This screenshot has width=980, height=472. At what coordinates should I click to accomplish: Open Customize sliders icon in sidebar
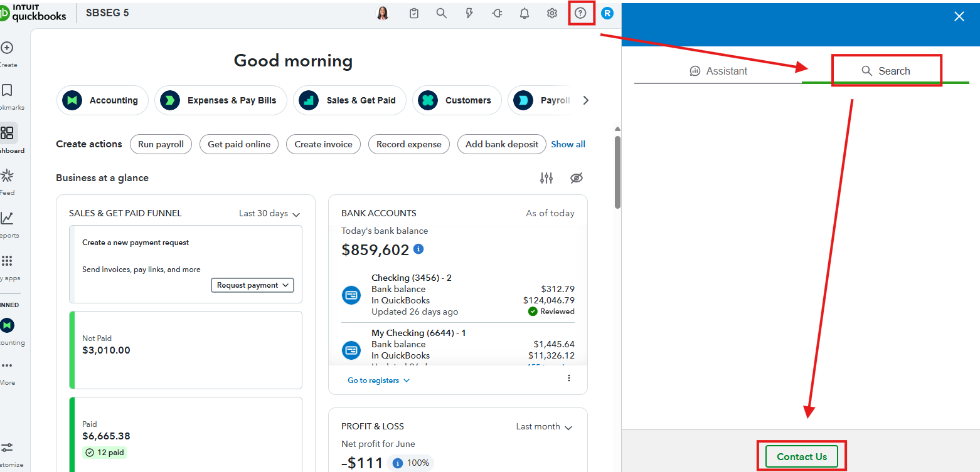(7, 448)
